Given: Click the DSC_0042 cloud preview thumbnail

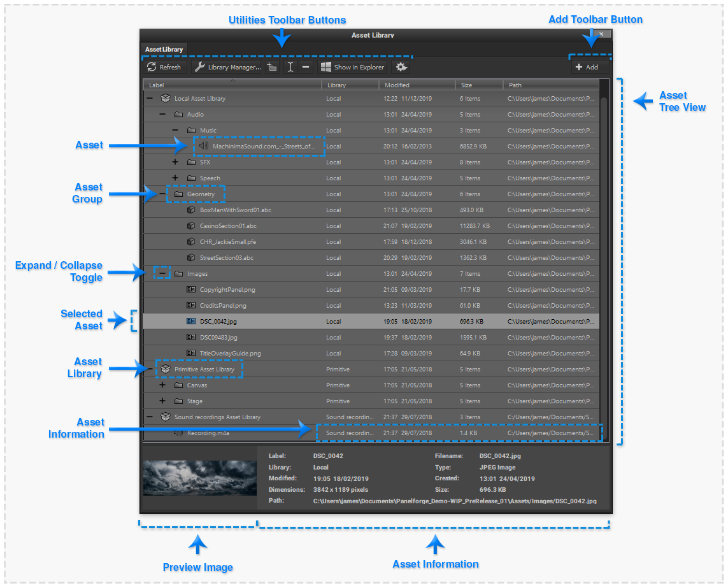Looking at the screenshot, I should [x=199, y=478].
